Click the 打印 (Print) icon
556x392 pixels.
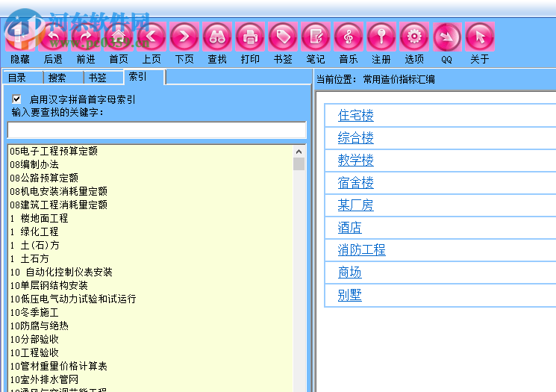pos(250,36)
